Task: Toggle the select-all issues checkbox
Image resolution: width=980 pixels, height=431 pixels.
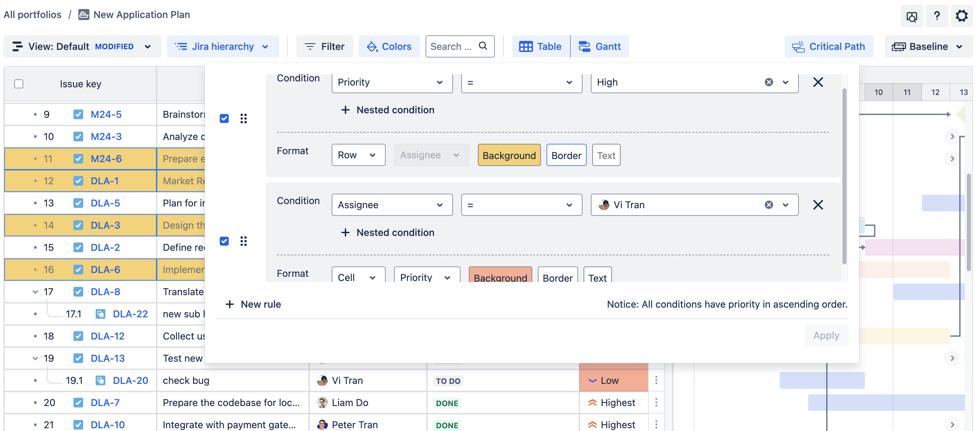Action: coord(19,84)
